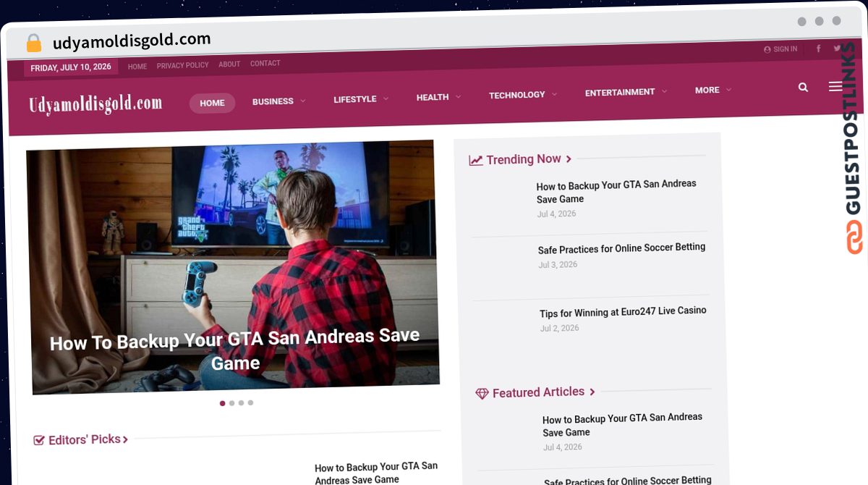Click the Jul 3, 2026 date in Trending
Image resolution: width=868 pixels, height=485 pixels.
pyautogui.click(x=558, y=265)
